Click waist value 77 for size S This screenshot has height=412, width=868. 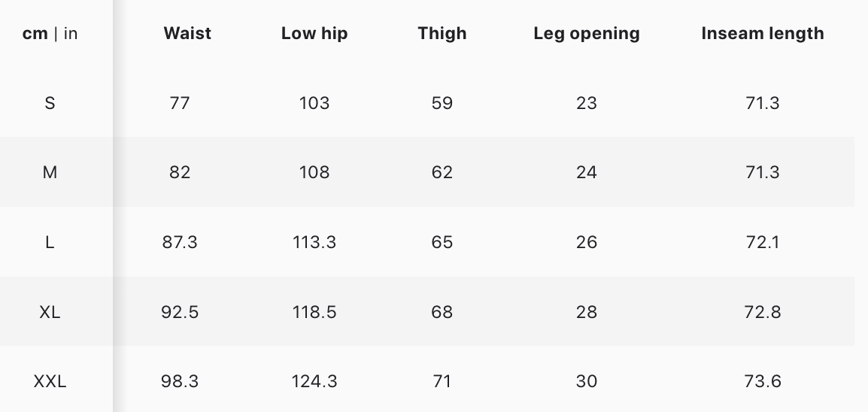180,103
